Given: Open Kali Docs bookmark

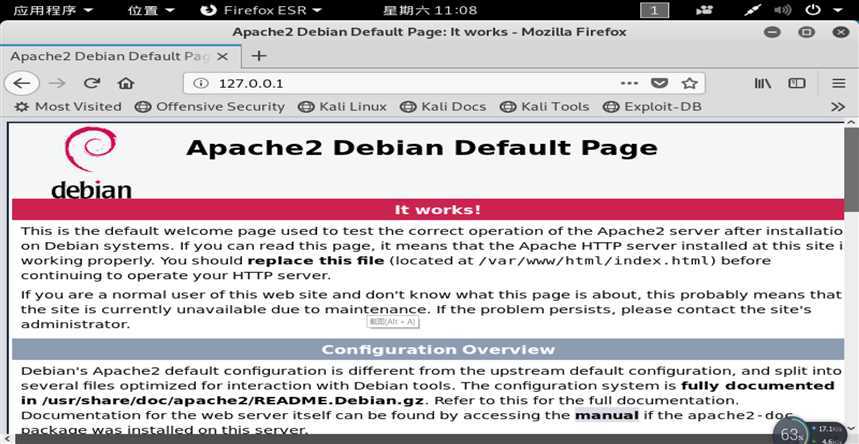Looking at the screenshot, I should pyautogui.click(x=443, y=106).
